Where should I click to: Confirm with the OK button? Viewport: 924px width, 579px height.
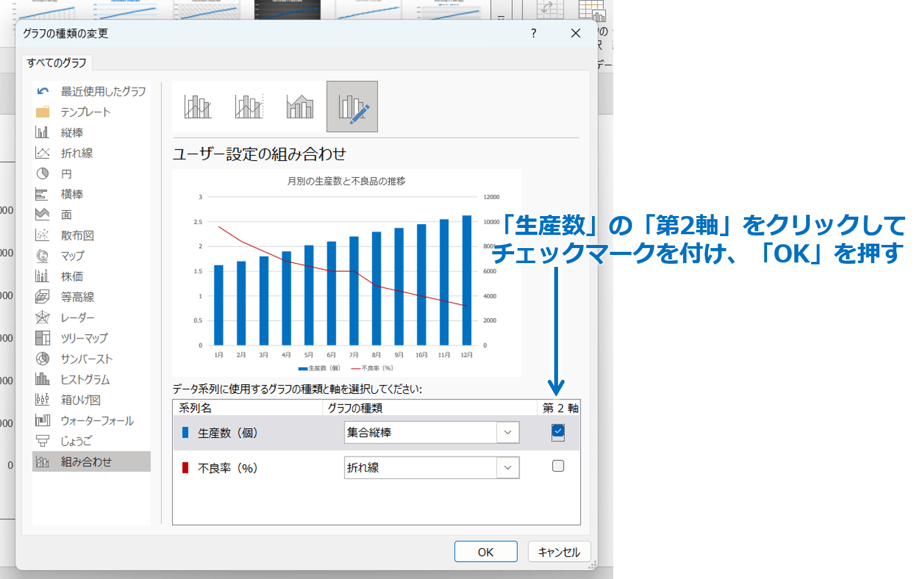tap(486, 552)
